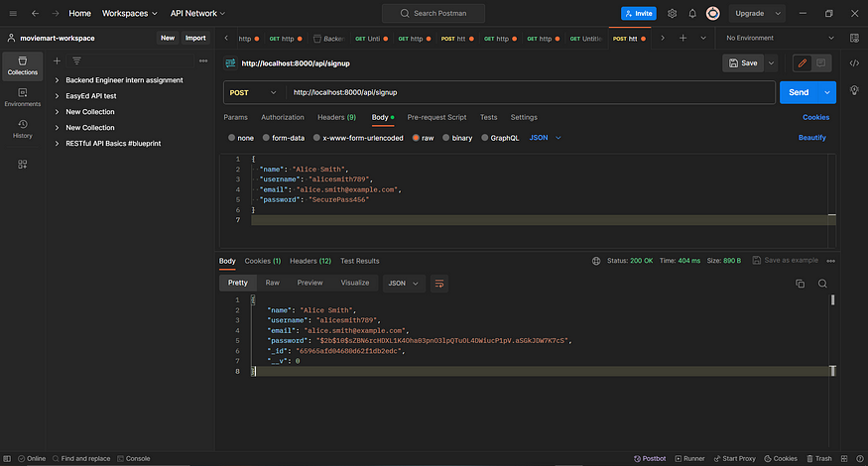Click the Invite button
Screen dimensions: 868x466
click(639, 13)
